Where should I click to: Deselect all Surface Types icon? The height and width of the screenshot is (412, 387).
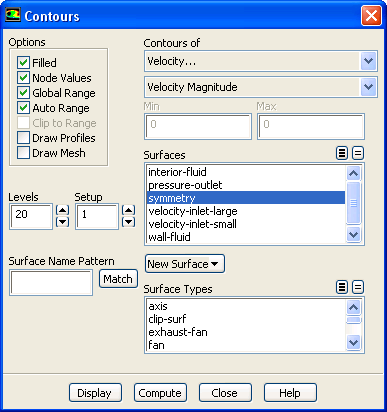tap(358, 287)
